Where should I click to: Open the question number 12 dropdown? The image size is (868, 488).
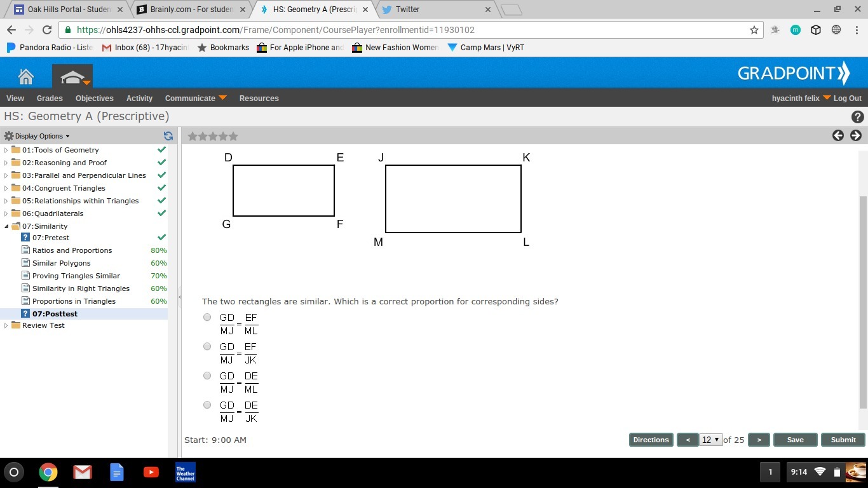click(x=710, y=440)
